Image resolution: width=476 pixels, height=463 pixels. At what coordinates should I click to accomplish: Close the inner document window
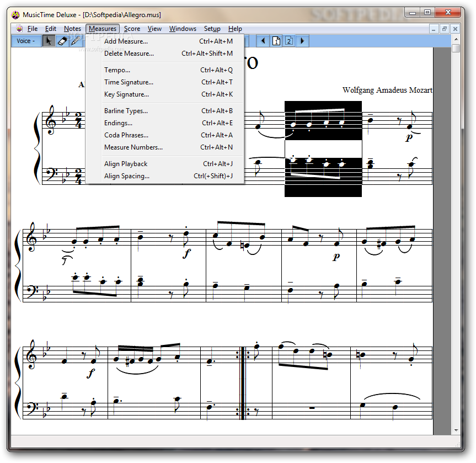(x=455, y=29)
